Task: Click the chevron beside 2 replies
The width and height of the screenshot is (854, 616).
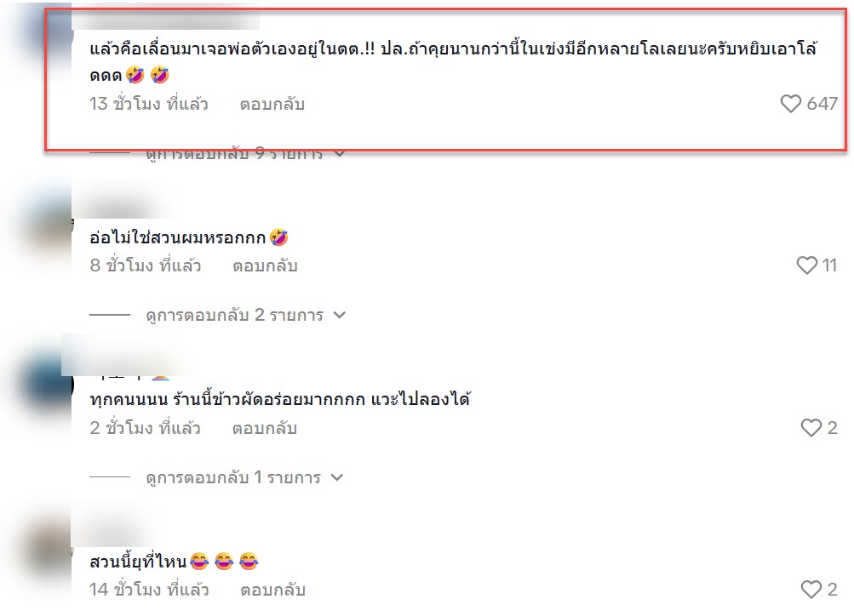Action: [x=340, y=315]
